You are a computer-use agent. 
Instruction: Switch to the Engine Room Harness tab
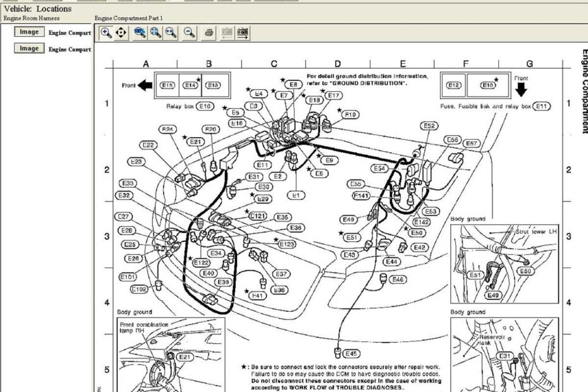32,20
